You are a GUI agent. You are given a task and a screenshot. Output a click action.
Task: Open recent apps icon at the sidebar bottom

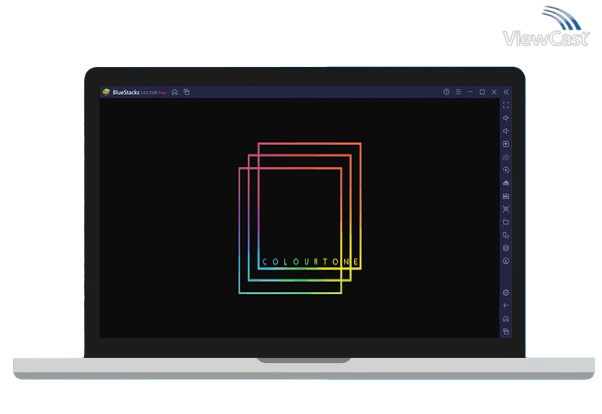(506, 332)
